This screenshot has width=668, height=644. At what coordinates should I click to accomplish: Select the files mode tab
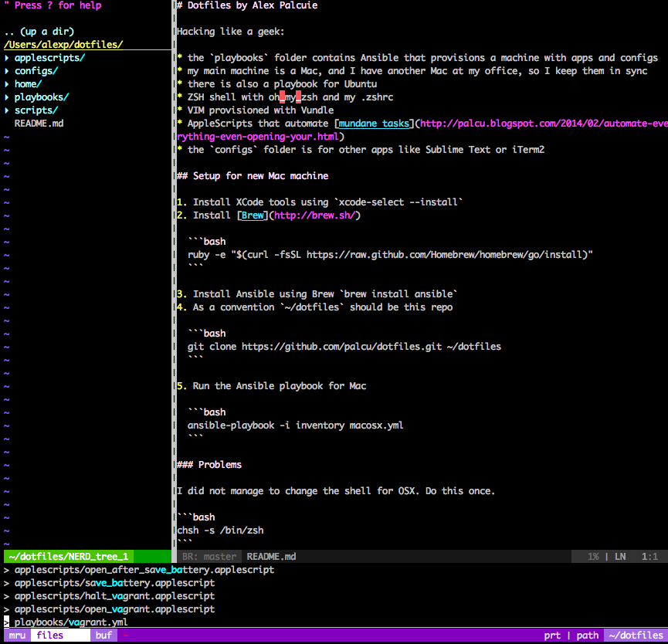[x=50, y=636]
